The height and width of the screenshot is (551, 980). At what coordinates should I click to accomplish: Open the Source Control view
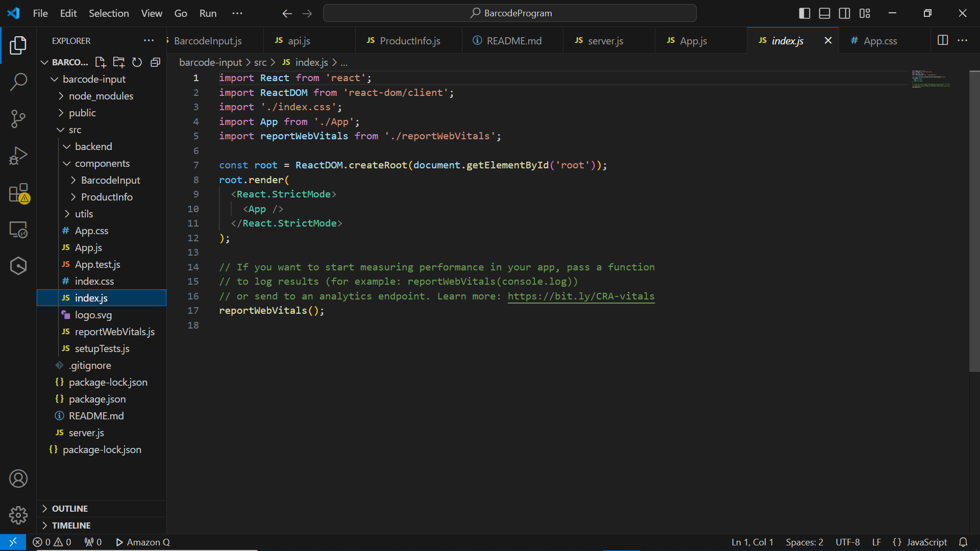click(x=18, y=118)
